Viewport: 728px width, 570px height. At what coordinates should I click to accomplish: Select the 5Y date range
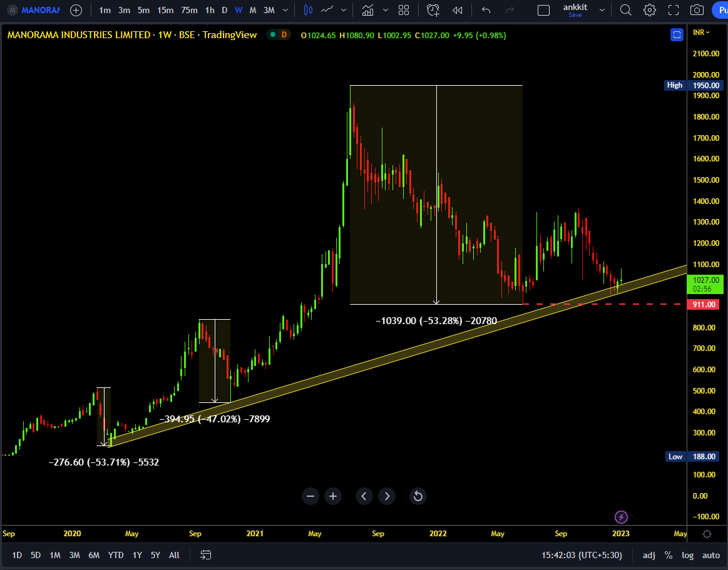coord(155,555)
